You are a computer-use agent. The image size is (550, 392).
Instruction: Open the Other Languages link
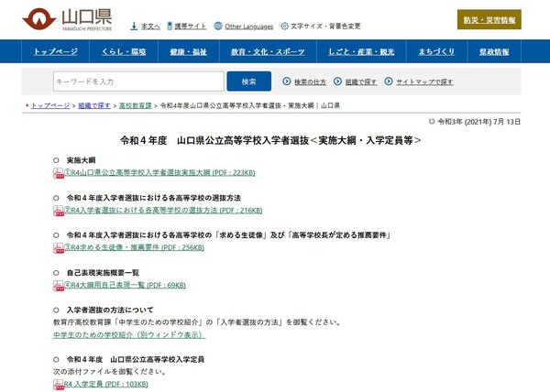pos(249,27)
